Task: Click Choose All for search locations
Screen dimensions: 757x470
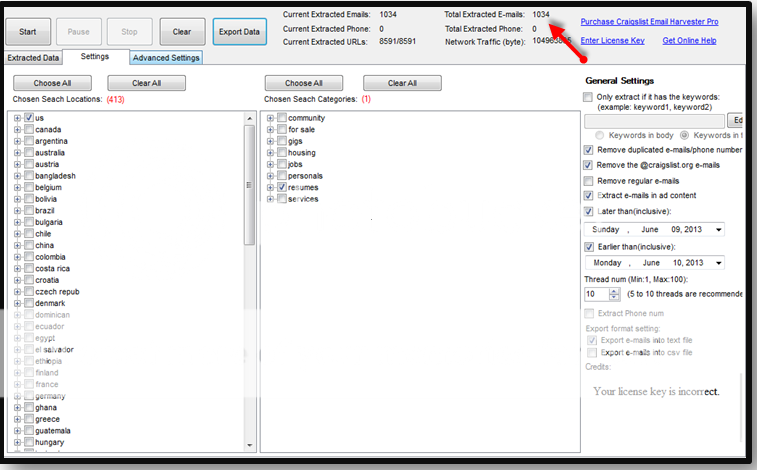Action: [52, 83]
